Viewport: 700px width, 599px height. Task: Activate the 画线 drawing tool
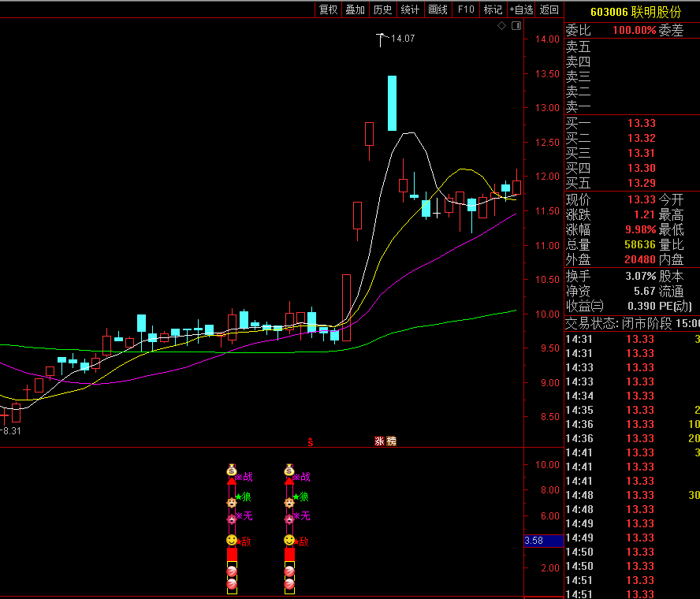[x=438, y=9]
